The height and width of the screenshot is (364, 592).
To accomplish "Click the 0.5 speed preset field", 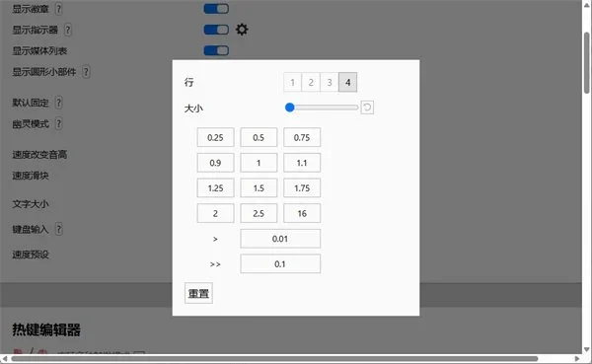I will coord(259,137).
